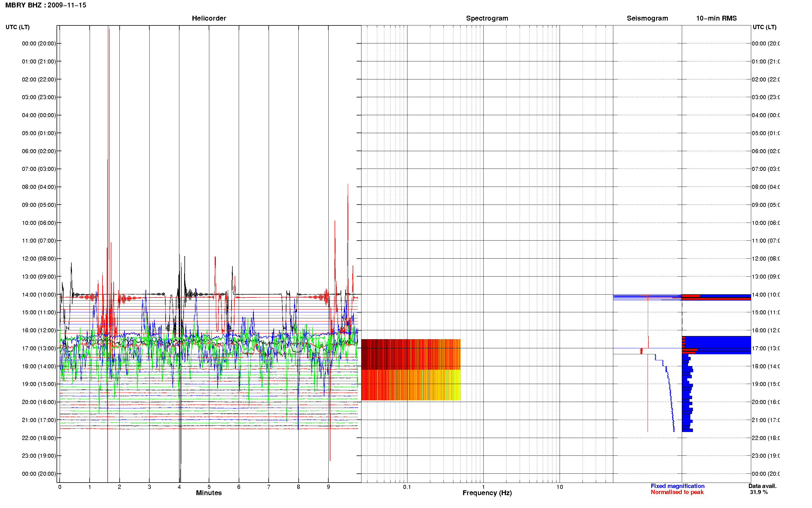
Task: Click the 'Helicorder' panel heading
Action: pos(209,18)
